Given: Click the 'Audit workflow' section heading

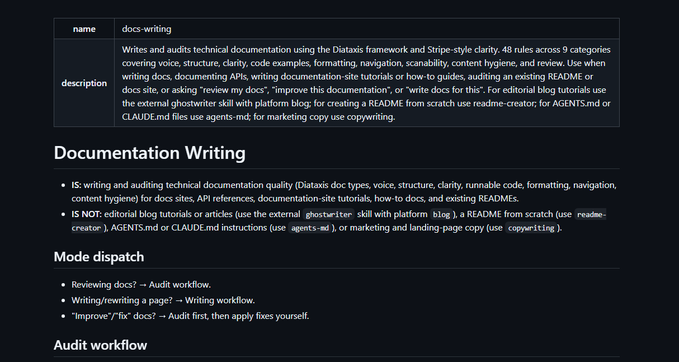Looking at the screenshot, I should pos(100,345).
